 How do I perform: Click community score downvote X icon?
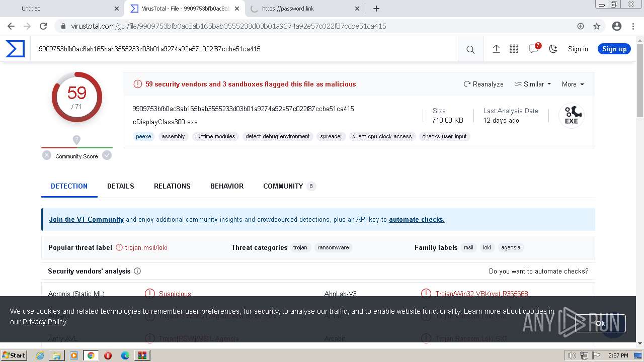(x=47, y=155)
